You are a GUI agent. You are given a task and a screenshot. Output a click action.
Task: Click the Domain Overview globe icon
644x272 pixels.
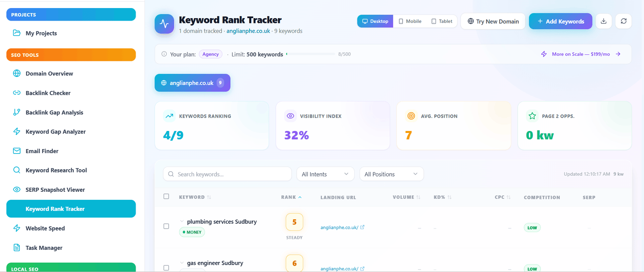point(17,73)
